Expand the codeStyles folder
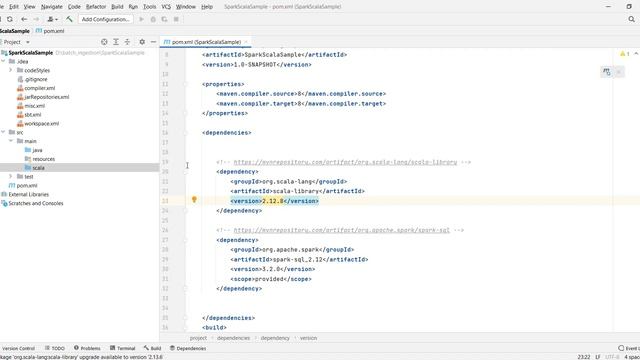 [x=11, y=70]
